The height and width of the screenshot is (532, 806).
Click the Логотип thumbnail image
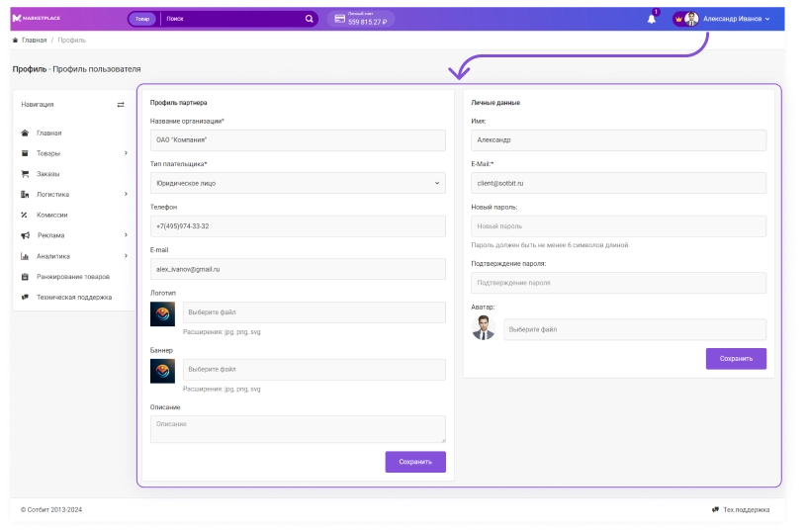[x=162, y=314]
